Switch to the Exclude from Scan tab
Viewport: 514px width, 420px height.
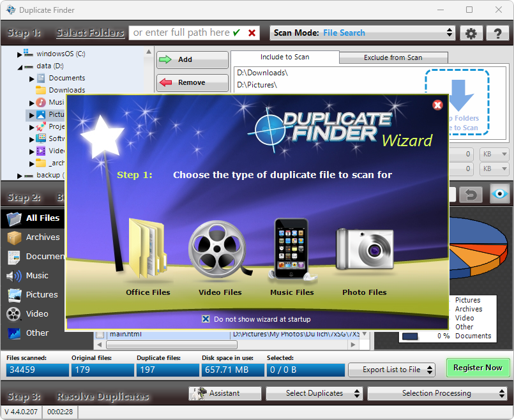[x=393, y=57]
